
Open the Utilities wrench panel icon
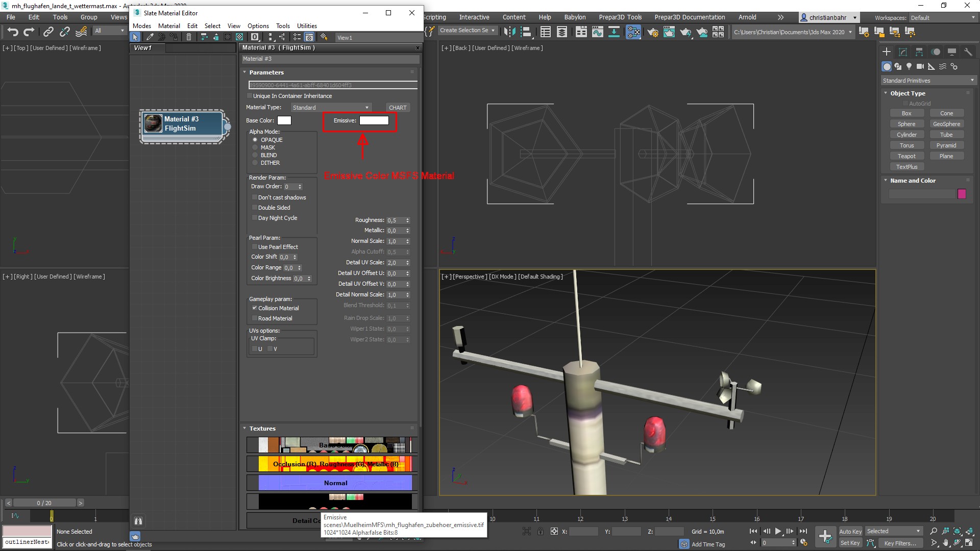[x=968, y=52]
